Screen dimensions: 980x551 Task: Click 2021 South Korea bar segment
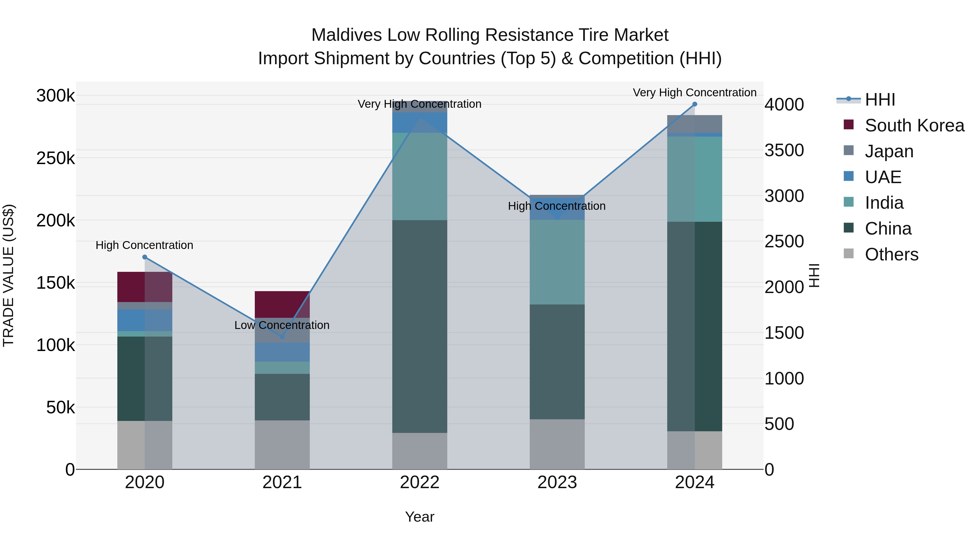[x=282, y=304]
